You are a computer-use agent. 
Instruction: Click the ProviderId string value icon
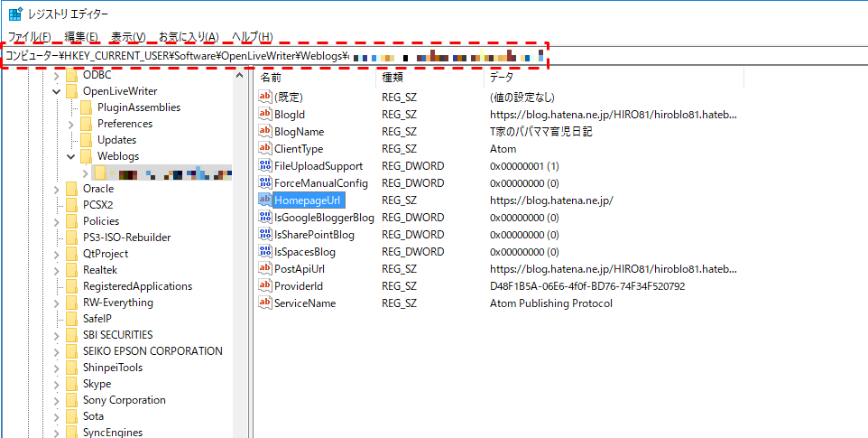[265, 285]
